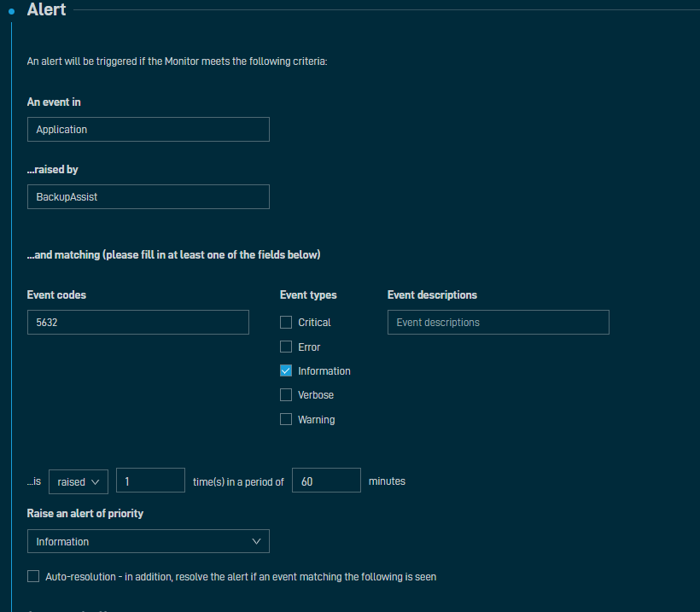Enable the Critical event type checkbox
This screenshot has height=612, width=700.
point(286,323)
